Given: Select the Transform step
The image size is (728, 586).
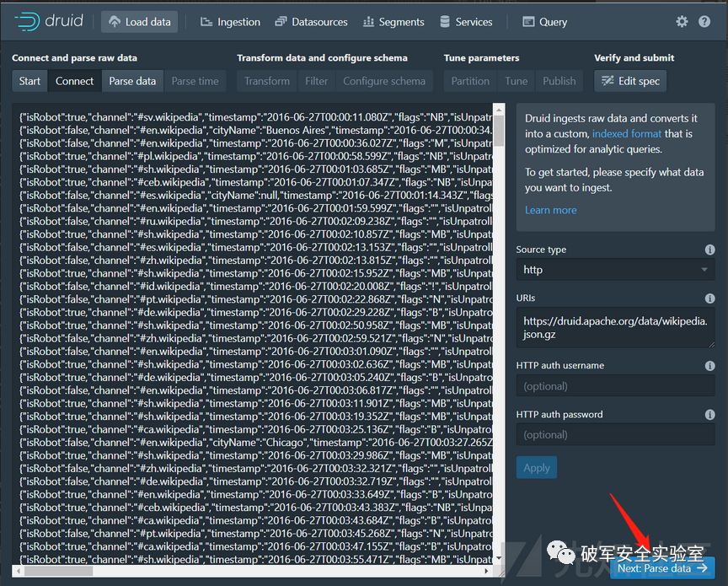Looking at the screenshot, I should (267, 81).
